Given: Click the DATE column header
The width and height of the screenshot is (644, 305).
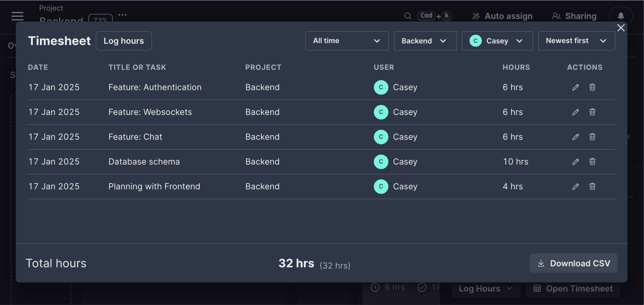Looking at the screenshot, I should tap(38, 67).
